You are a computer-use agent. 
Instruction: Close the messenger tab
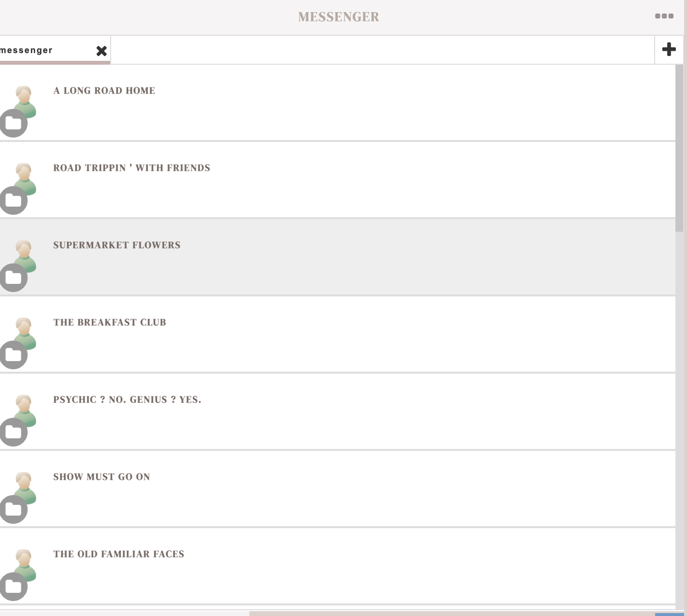tap(101, 51)
